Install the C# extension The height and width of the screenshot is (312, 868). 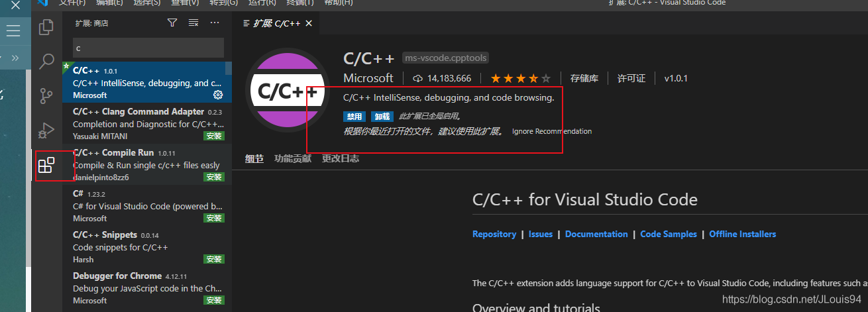[214, 218]
